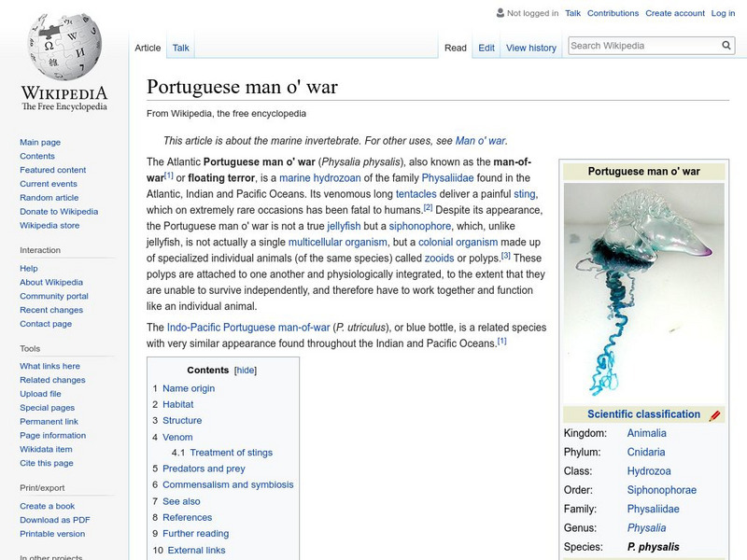The height and width of the screenshot is (560, 747).
Task: Open About Wikipedia link
Action: coord(51,282)
